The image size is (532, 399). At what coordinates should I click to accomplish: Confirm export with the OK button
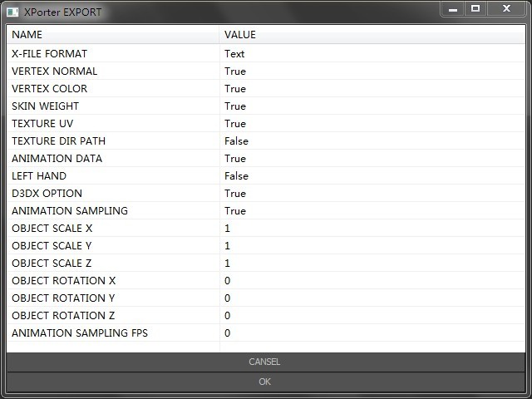coord(265,382)
